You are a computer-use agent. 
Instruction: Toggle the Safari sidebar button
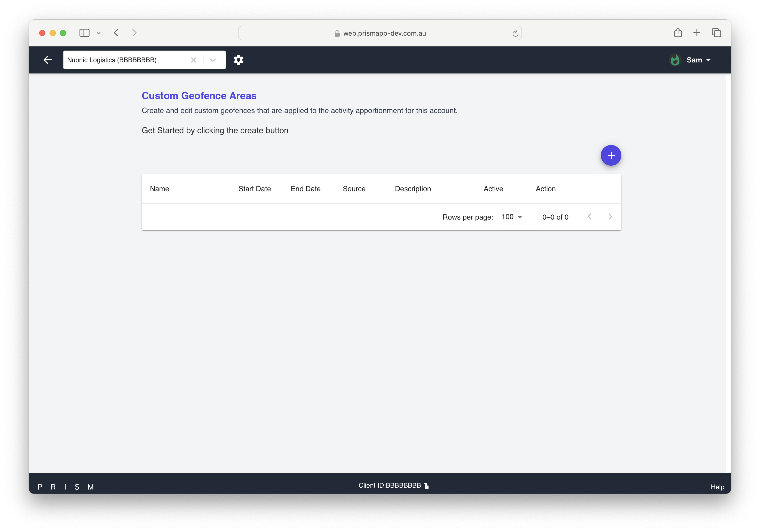pyautogui.click(x=84, y=33)
